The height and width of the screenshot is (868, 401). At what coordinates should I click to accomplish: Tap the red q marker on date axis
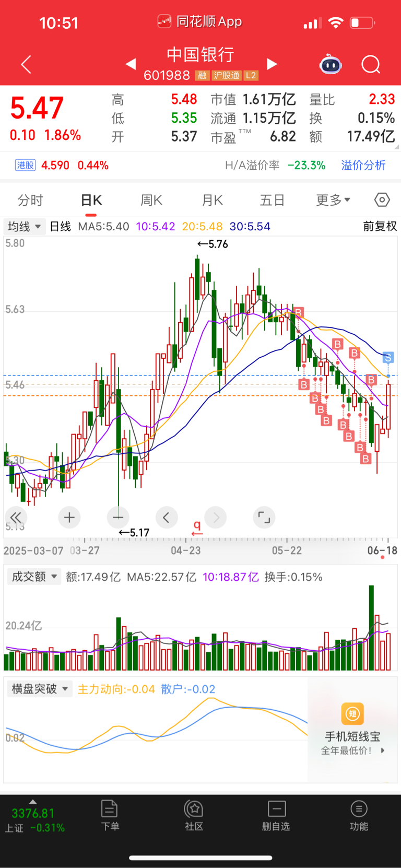(x=197, y=527)
